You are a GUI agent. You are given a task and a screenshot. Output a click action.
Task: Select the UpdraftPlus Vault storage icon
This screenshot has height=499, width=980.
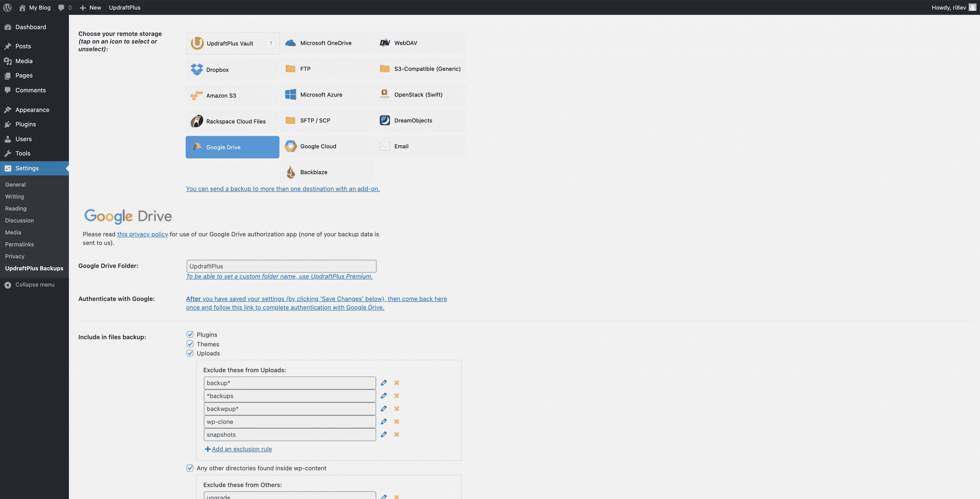point(232,43)
